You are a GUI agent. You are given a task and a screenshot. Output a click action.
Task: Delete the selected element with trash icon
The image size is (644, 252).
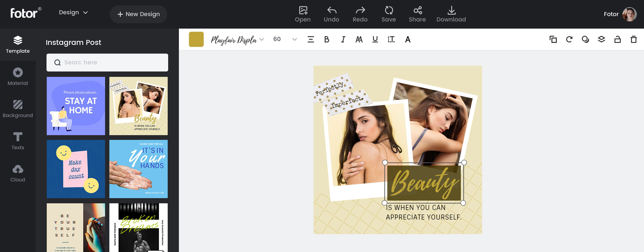(633, 40)
